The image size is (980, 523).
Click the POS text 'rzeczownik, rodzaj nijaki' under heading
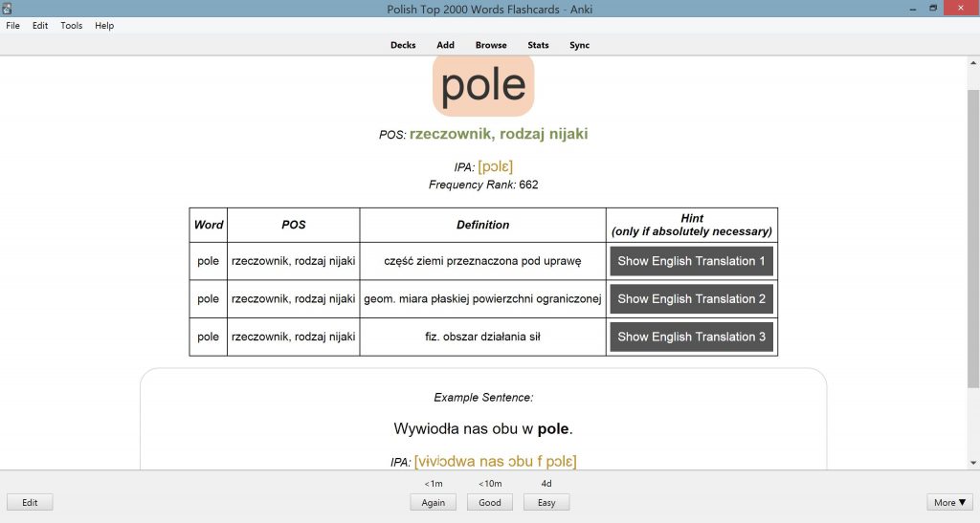pyautogui.click(x=499, y=134)
